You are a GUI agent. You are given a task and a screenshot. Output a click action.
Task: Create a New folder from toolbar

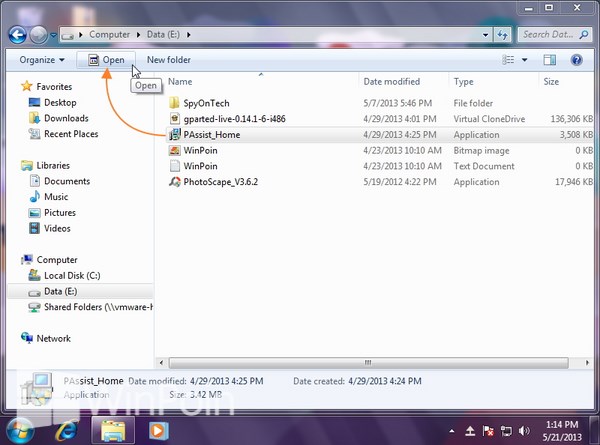[x=169, y=60]
